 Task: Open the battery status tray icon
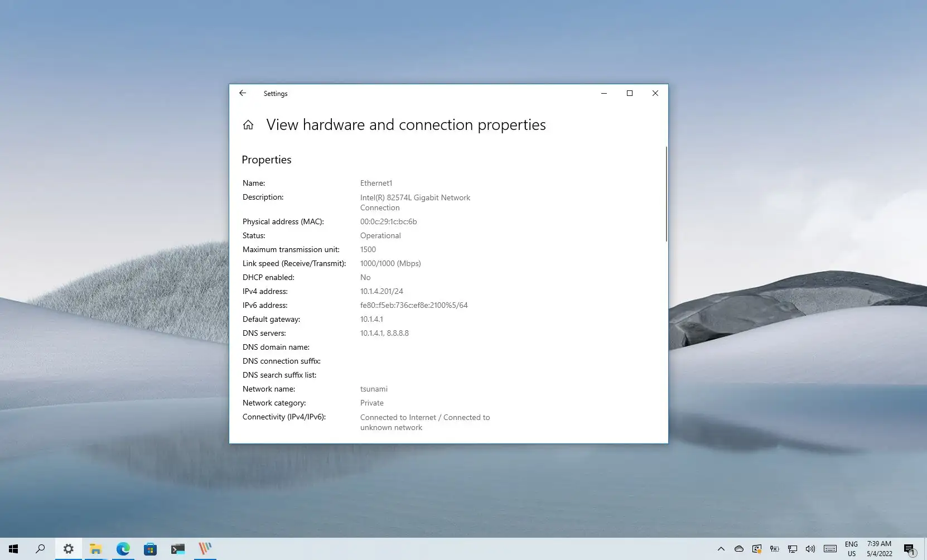point(775,549)
